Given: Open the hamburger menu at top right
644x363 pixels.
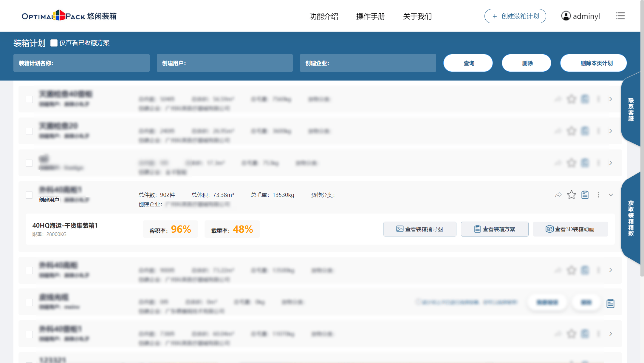Looking at the screenshot, I should pyautogui.click(x=620, y=16).
